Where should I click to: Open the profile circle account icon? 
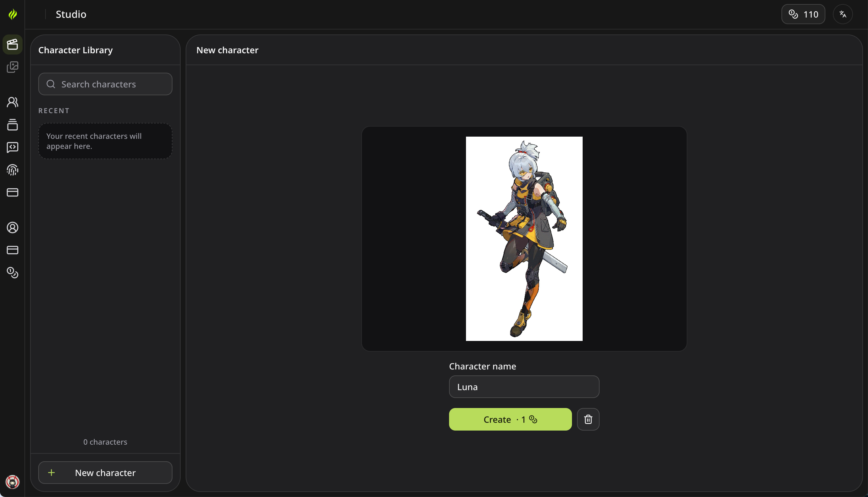click(13, 228)
